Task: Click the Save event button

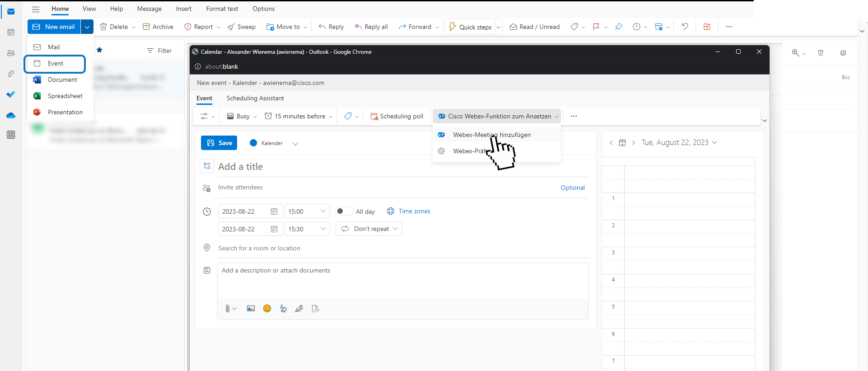Action: pyautogui.click(x=219, y=143)
